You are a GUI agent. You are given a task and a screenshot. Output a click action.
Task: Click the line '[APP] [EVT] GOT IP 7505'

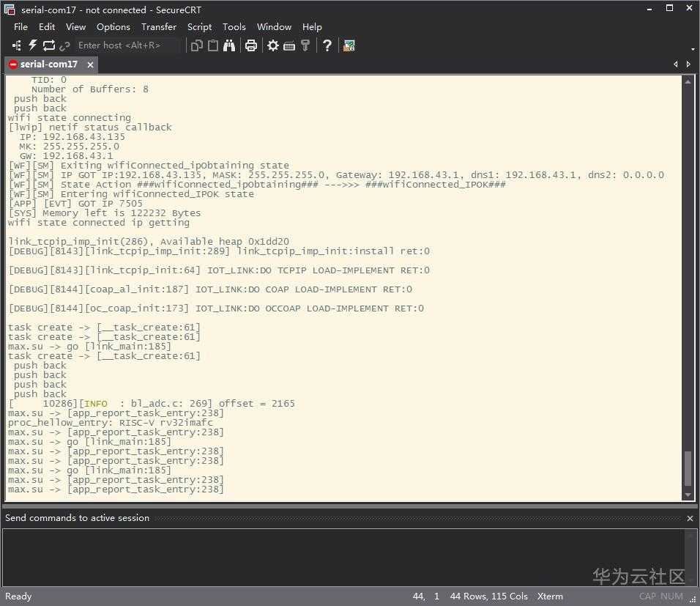[x=75, y=204]
